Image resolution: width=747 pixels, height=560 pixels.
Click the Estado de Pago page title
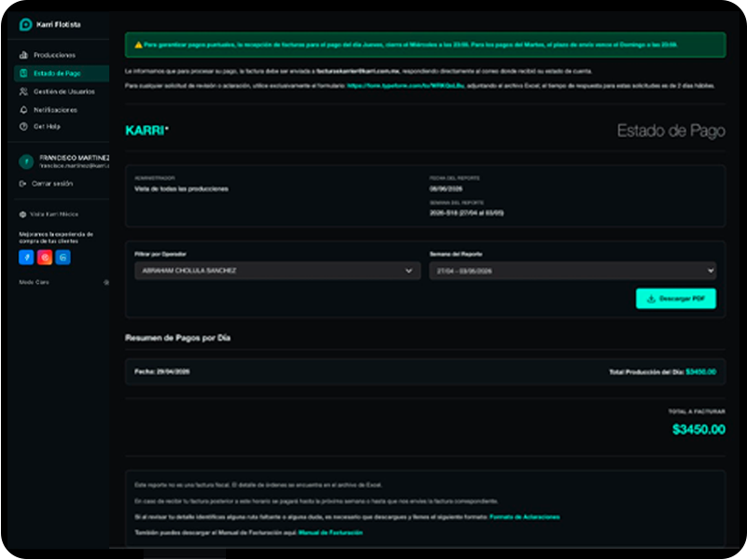tap(670, 131)
